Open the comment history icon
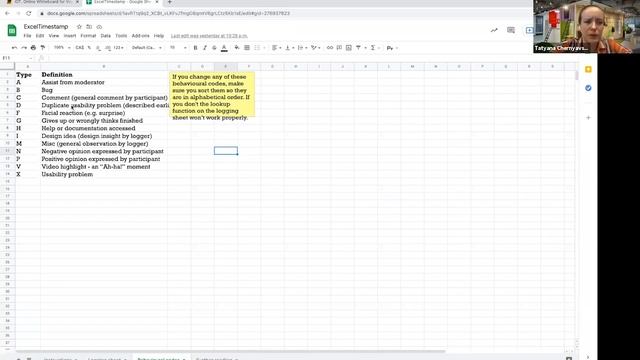Viewport: 640px width, 360px height. [511, 30]
